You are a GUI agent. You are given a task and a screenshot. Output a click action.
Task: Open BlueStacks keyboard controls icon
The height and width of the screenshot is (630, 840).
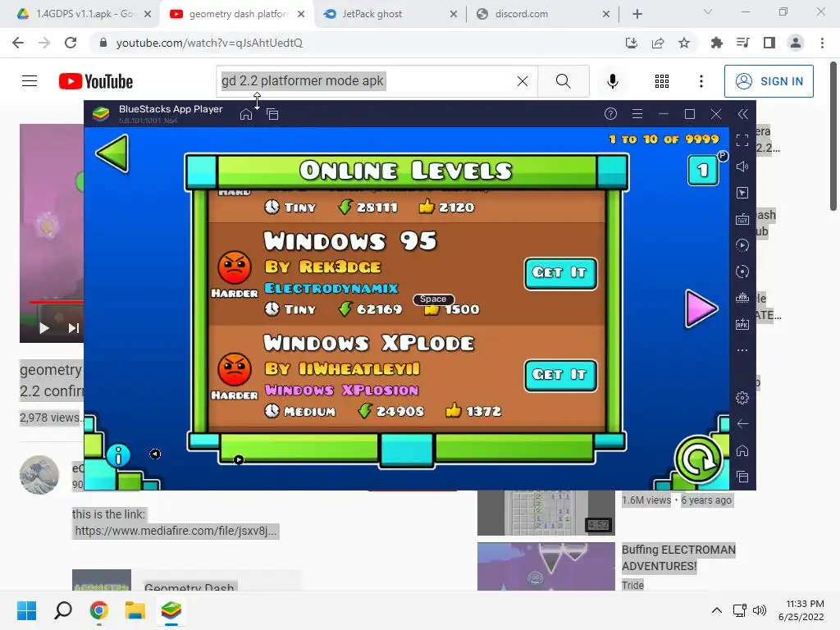pos(742,219)
